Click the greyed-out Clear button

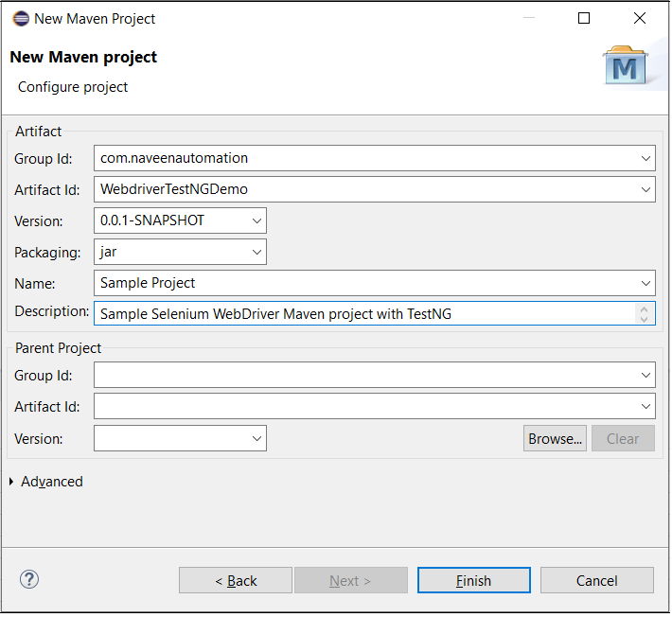[x=623, y=438]
